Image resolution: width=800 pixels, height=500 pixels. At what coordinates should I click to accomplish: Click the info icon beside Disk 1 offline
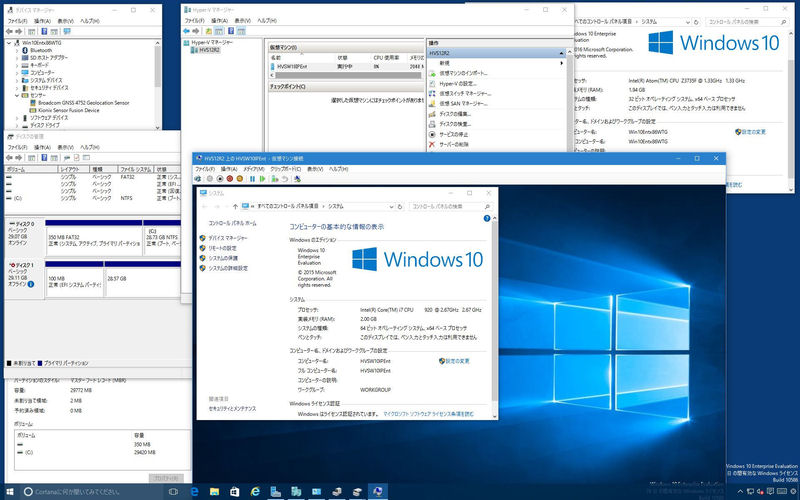31,284
